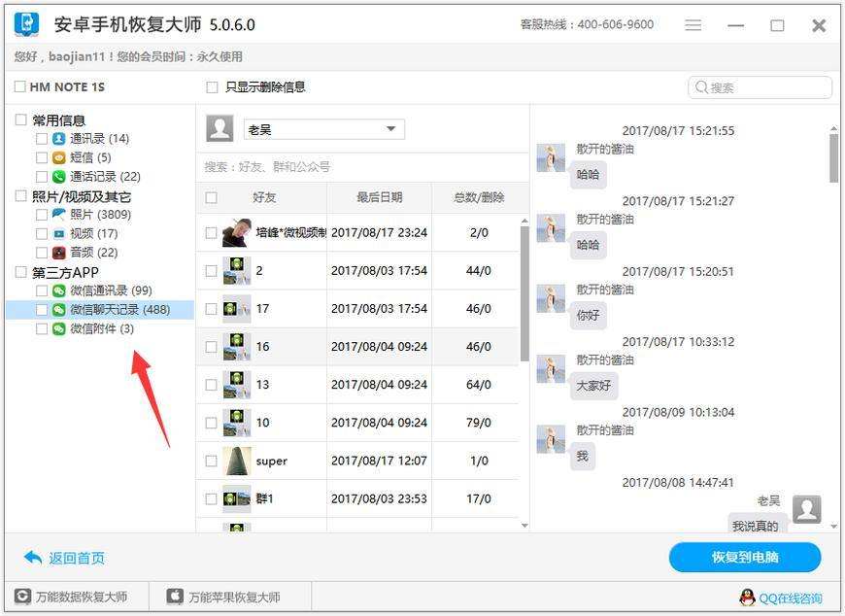Click the WeChat icon for 微信通讯录
This screenshot has width=845, height=616.
coord(58,291)
